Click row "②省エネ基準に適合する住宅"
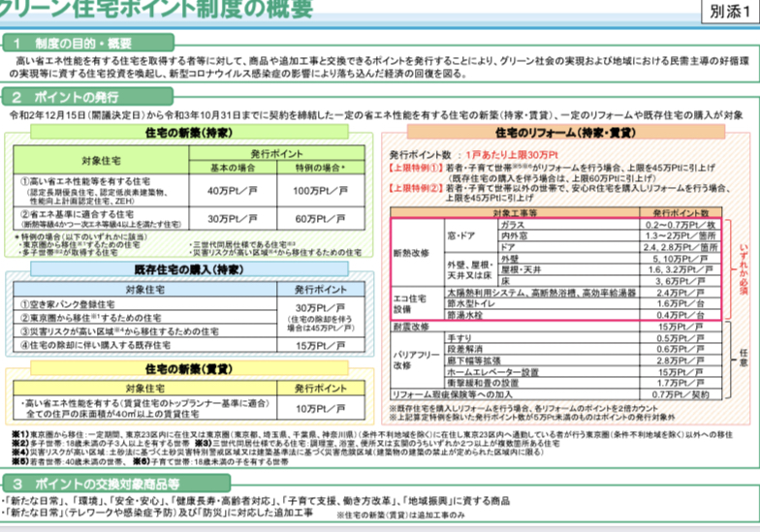760x532 pixels. 101,219
